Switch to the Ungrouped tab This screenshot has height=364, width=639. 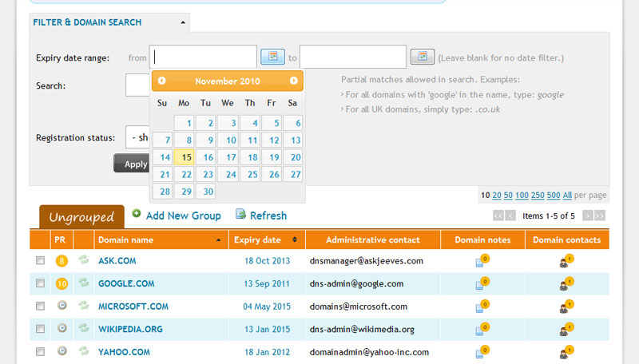81,216
